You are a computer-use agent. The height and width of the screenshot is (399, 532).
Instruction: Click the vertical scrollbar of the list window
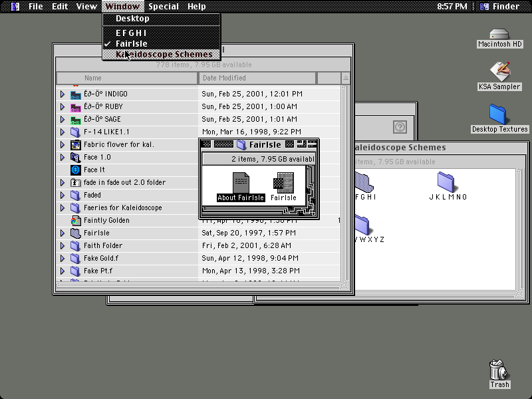click(x=345, y=184)
